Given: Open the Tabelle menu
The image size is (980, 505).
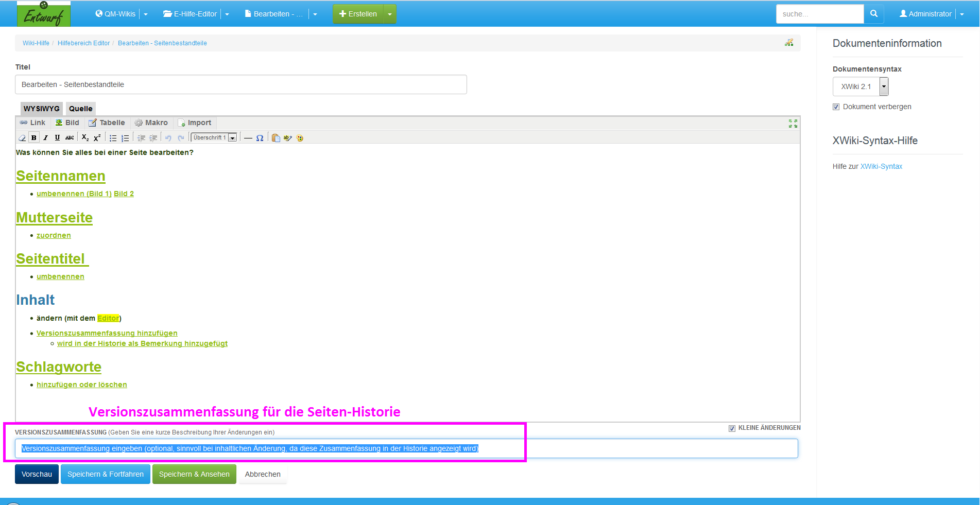Looking at the screenshot, I should pos(107,123).
